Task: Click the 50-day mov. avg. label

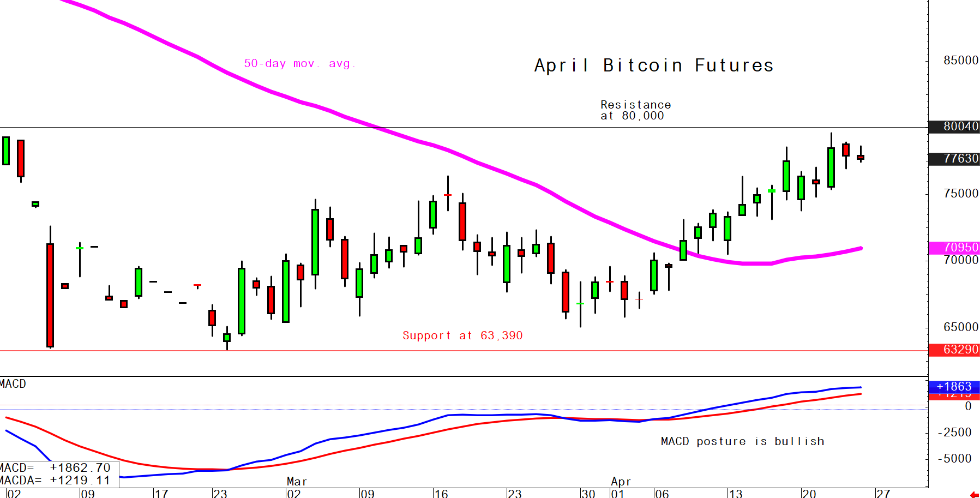Action: [299, 63]
